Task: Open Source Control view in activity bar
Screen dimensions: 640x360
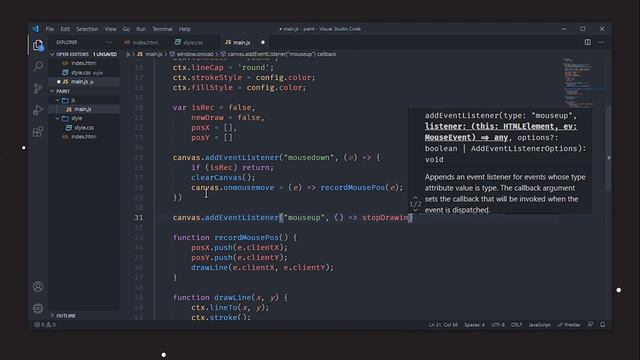Action: coord(38,88)
